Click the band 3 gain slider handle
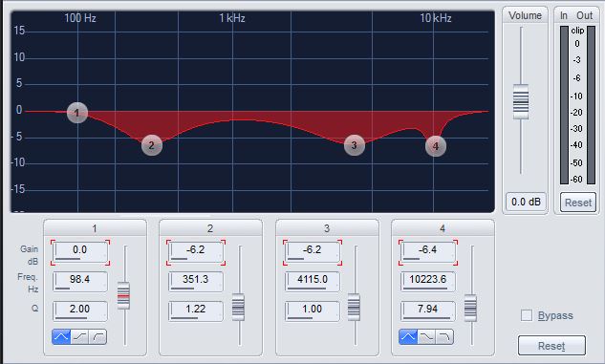 [354, 308]
